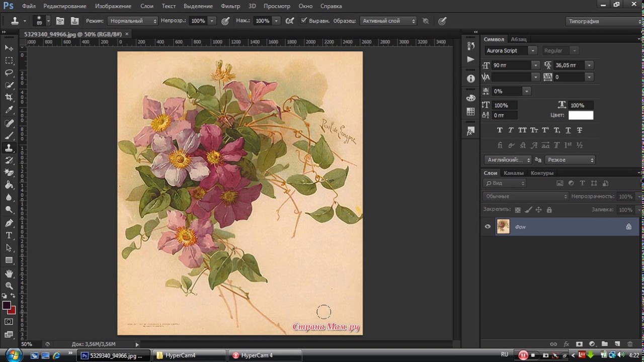
Task: Open the Файл menu
Action: coord(29,6)
